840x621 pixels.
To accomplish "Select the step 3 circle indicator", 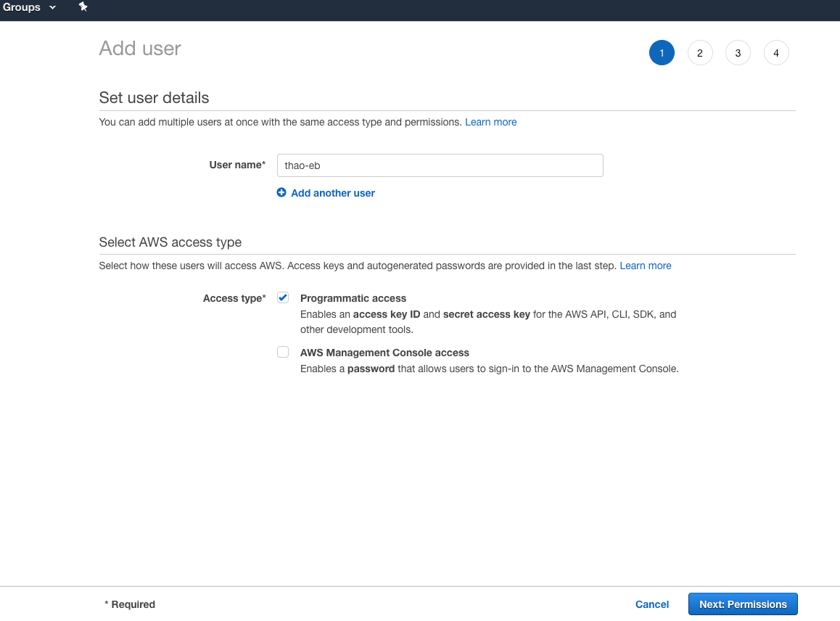I will (x=738, y=53).
